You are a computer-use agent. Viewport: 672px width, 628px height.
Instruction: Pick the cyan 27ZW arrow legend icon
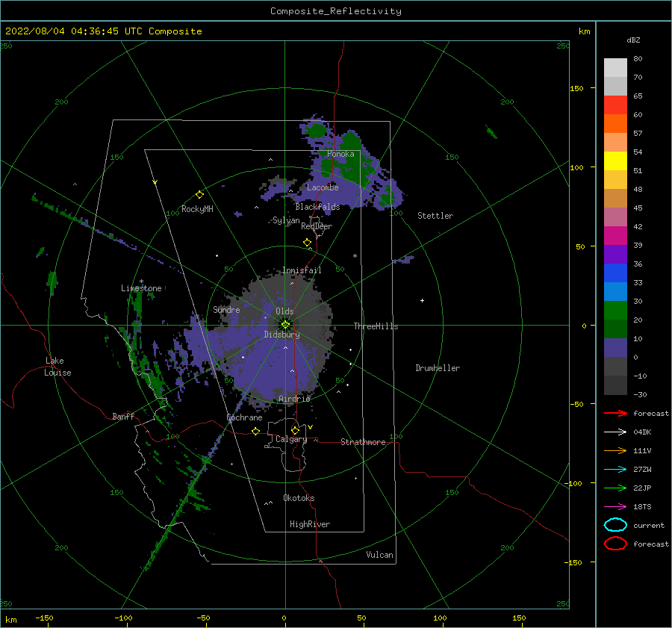[615, 470]
